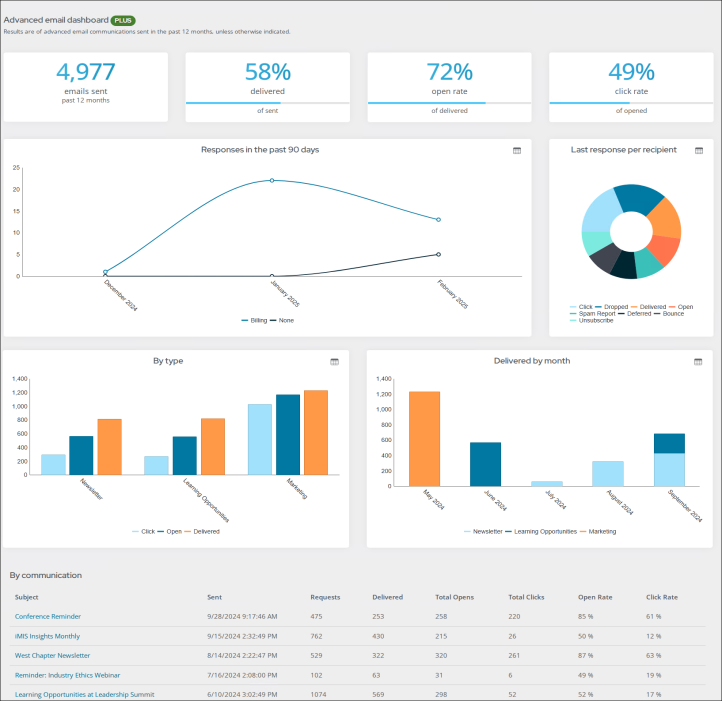Toggle Delivered series in By type legend
722x701 pixels.
point(202,532)
